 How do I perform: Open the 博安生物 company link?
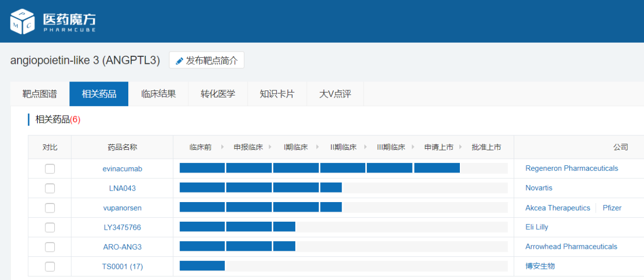pos(540,266)
